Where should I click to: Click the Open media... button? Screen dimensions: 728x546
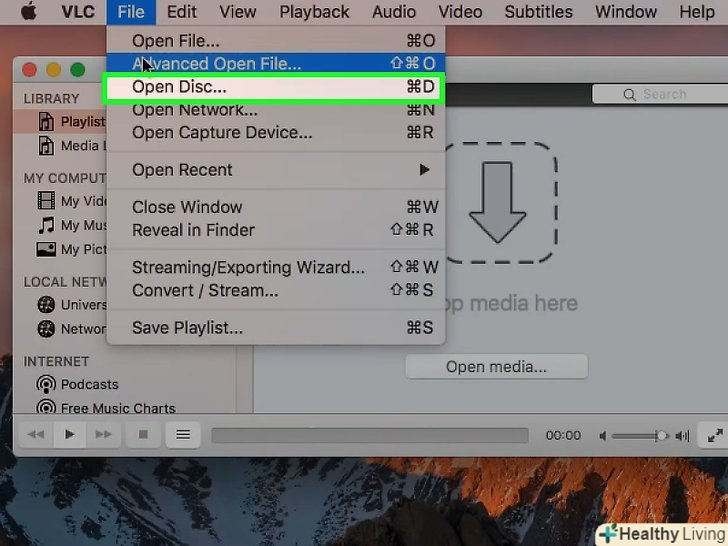coord(496,367)
